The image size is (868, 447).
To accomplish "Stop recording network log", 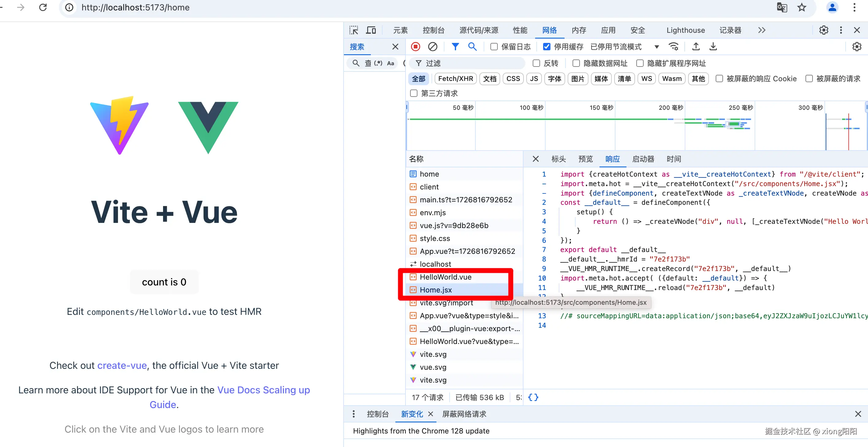I will pyautogui.click(x=416, y=47).
